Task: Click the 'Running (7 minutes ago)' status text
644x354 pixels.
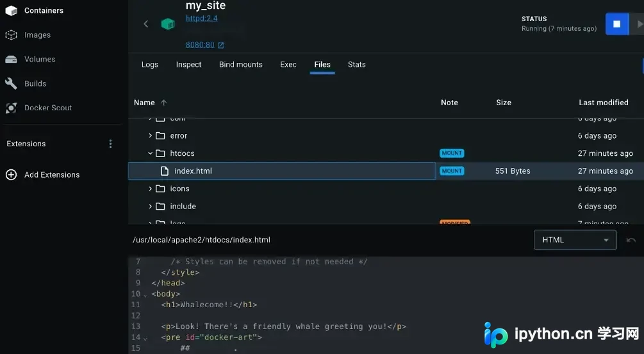Action: (559, 29)
